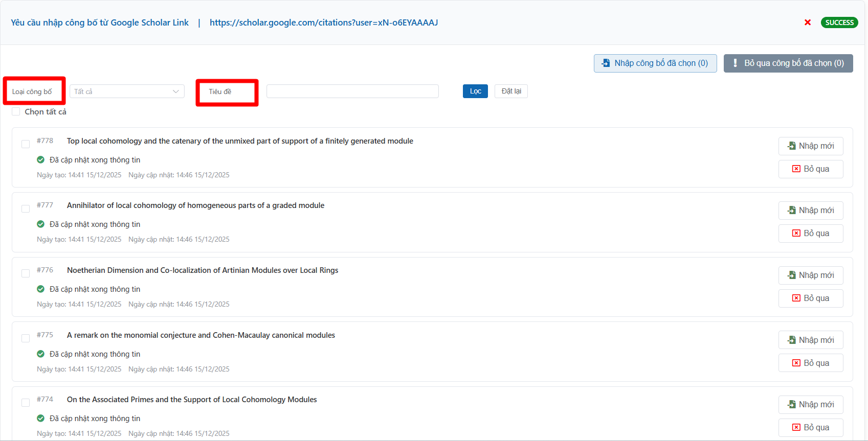Image resolution: width=868 pixels, height=441 pixels.
Task: Click the Đặt lại reset button
Action: (511, 91)
